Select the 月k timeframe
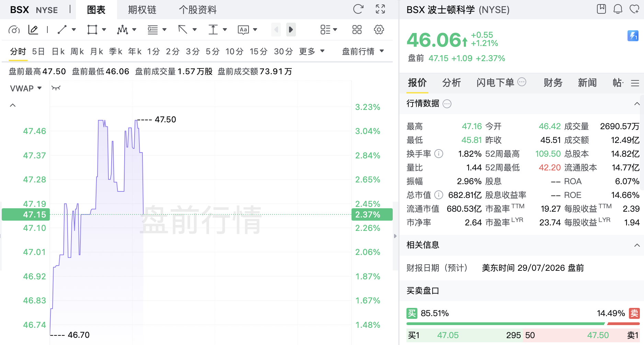The image size is (644, 345). point(96,51)
